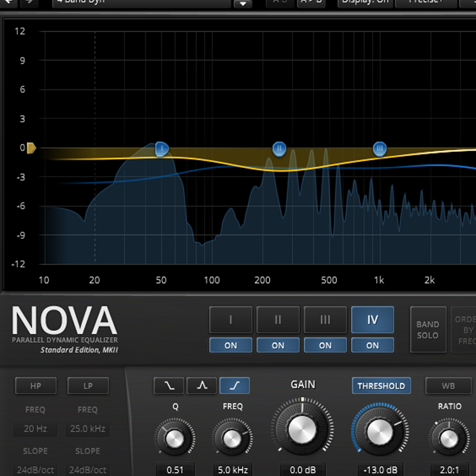476x476 pixels.
Task: Click the undo arrow in the top bar
Action: click(8, 2)
